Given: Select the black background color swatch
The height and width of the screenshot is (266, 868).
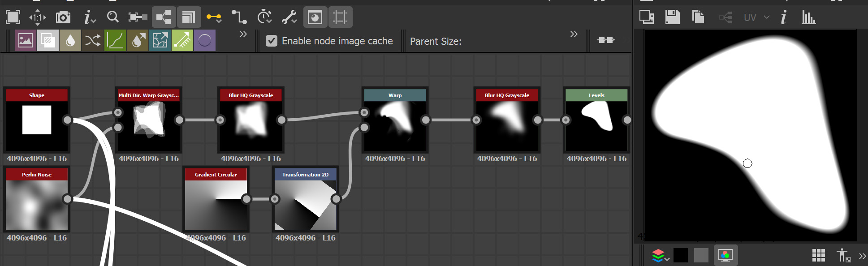Looking at the screenshot, I should tap(680, 255).
